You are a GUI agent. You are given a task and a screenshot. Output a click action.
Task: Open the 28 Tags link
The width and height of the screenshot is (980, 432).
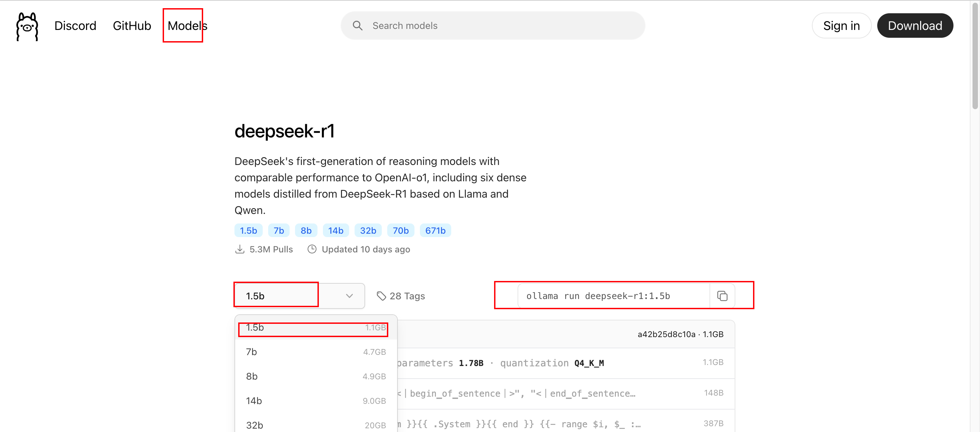tap(401, 296)
